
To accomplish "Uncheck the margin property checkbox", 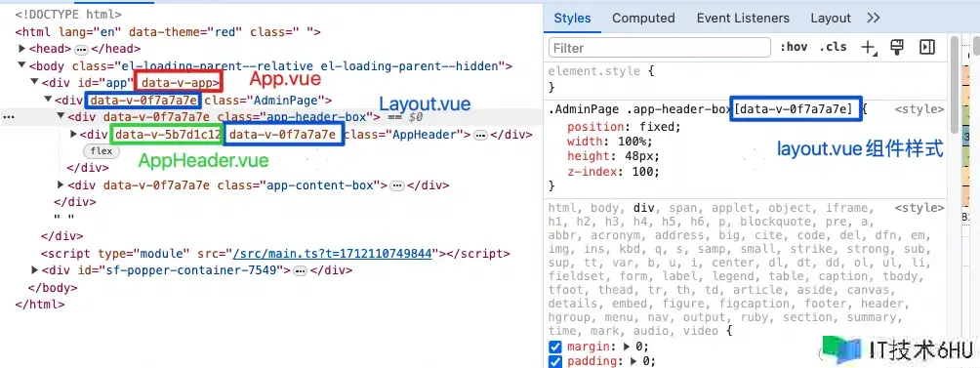I will point(554,347).
